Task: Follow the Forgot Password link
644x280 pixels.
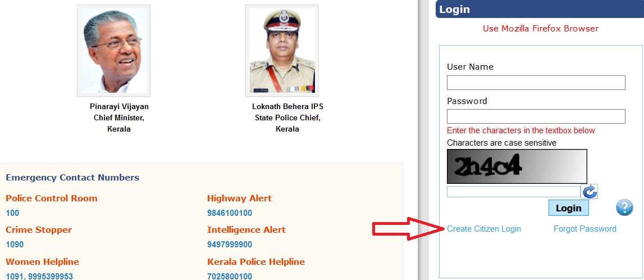Action: tap(585, 229)
